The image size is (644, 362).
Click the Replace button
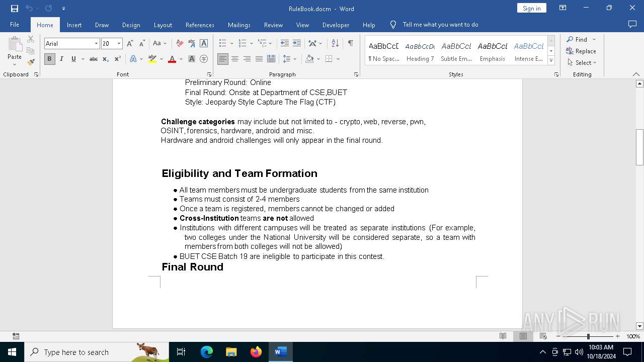point(581,51)
